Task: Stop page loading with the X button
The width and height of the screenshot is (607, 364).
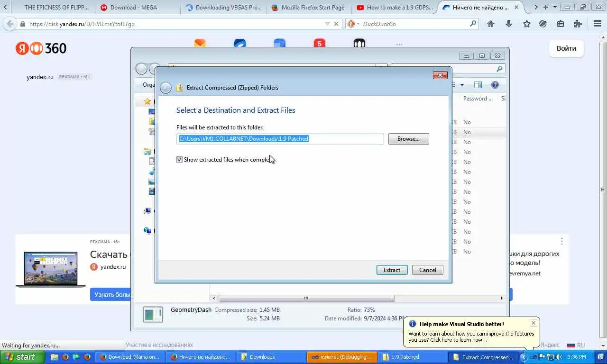Action: tap(336, 24)
